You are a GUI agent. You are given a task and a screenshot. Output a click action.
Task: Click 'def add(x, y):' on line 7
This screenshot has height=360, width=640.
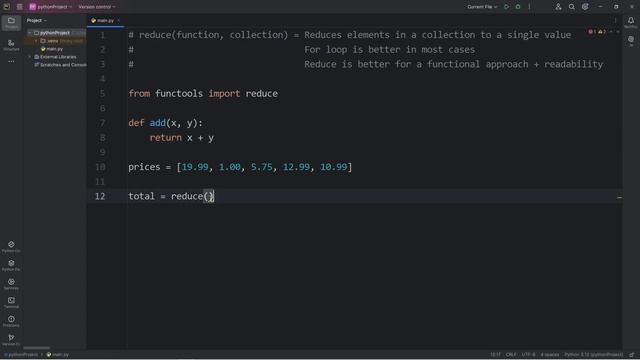click(x=165, y=123)
